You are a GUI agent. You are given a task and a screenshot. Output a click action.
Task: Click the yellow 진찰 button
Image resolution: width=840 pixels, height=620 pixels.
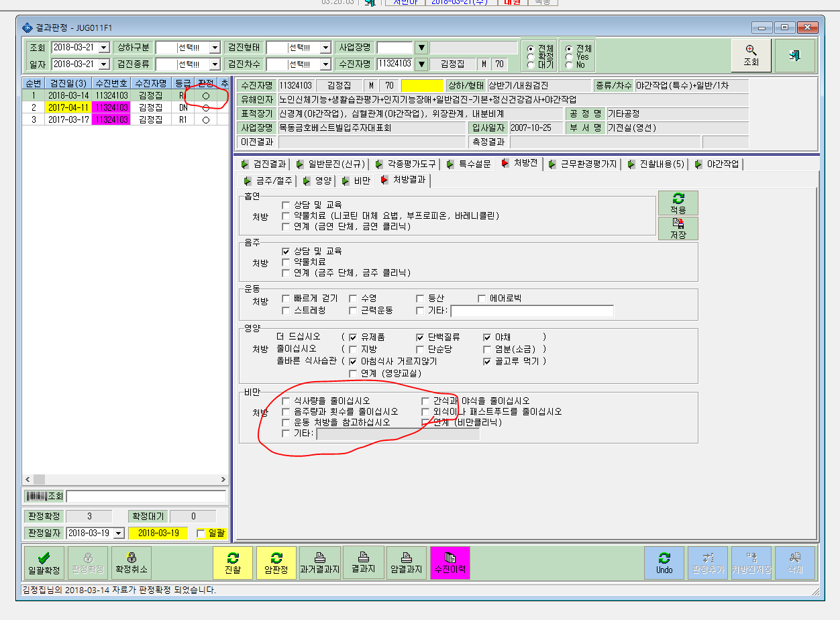point(233,563)
